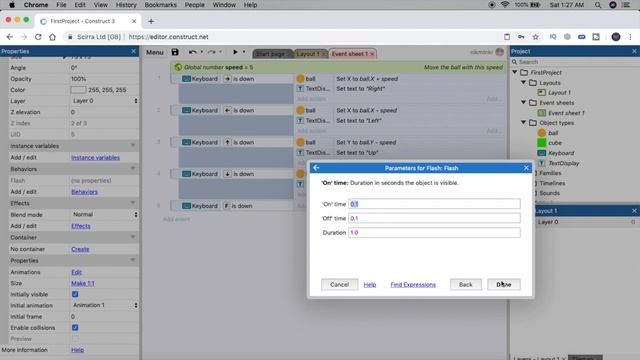The height and width of the screenshot is (360, 640).
Task: Click the Project panel search field
Action: 576,62
